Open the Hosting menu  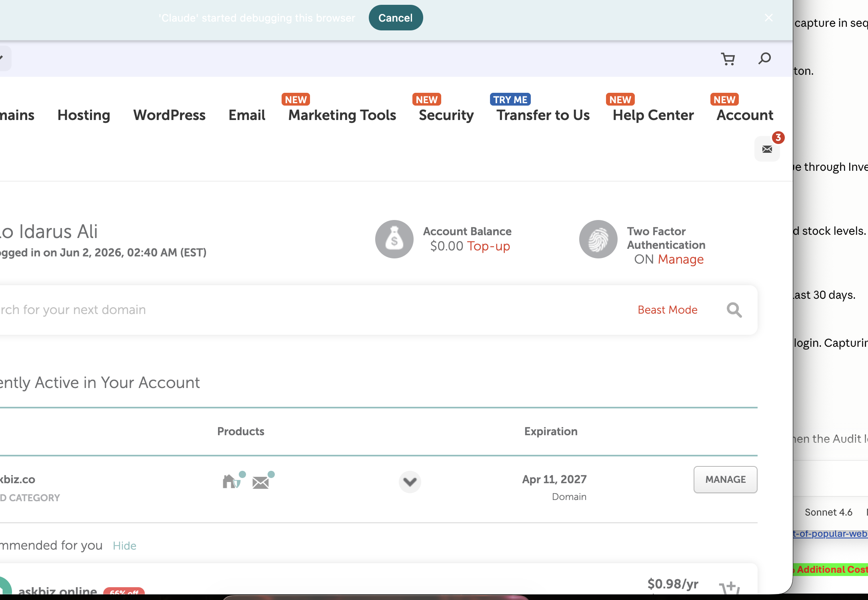84,115
